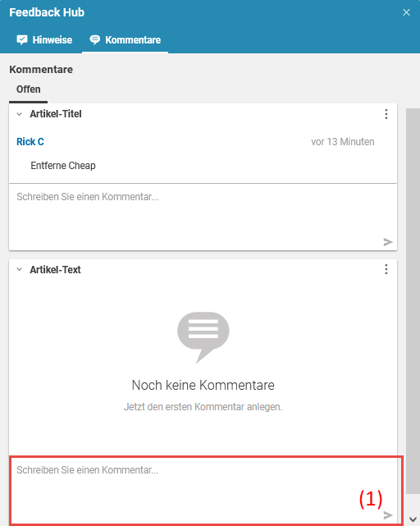420x526 pixels.
Task: Click the vertical scrollbar of the comment list
Action: pos(413,300)
